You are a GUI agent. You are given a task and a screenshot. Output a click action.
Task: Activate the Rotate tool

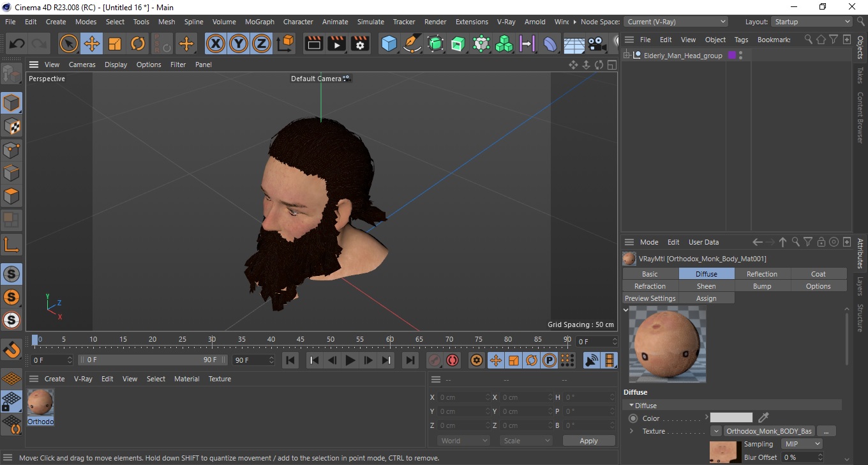pos(138,44)
